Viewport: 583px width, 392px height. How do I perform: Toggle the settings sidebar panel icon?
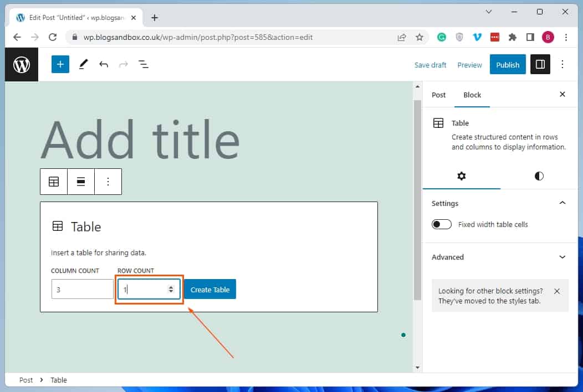pos(540,64)
